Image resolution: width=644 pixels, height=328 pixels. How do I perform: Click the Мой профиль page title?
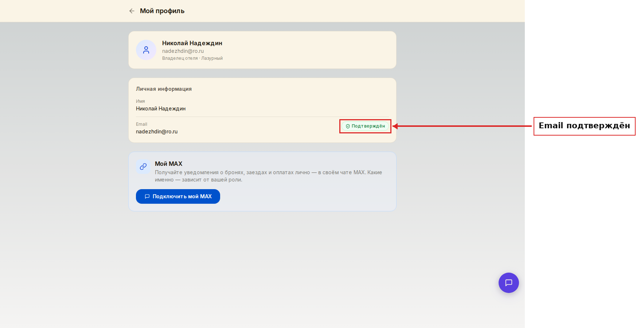[x=162, y=11]
